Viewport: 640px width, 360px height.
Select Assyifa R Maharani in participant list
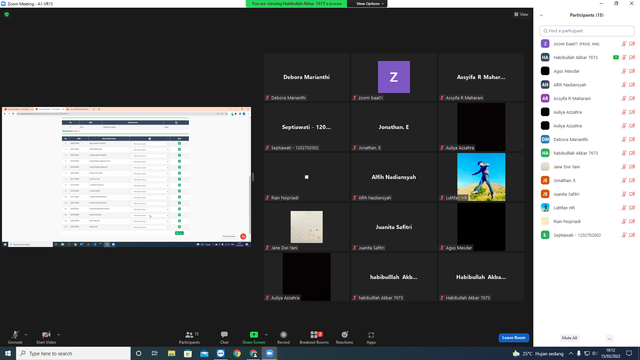point(587,98)
